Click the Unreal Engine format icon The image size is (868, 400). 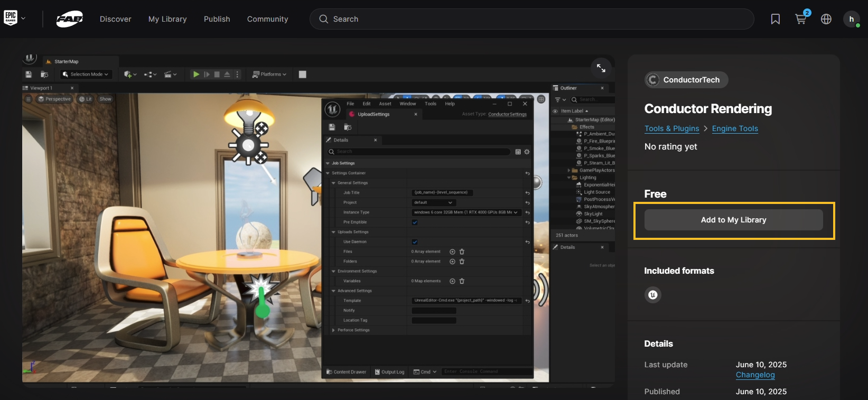653,295
